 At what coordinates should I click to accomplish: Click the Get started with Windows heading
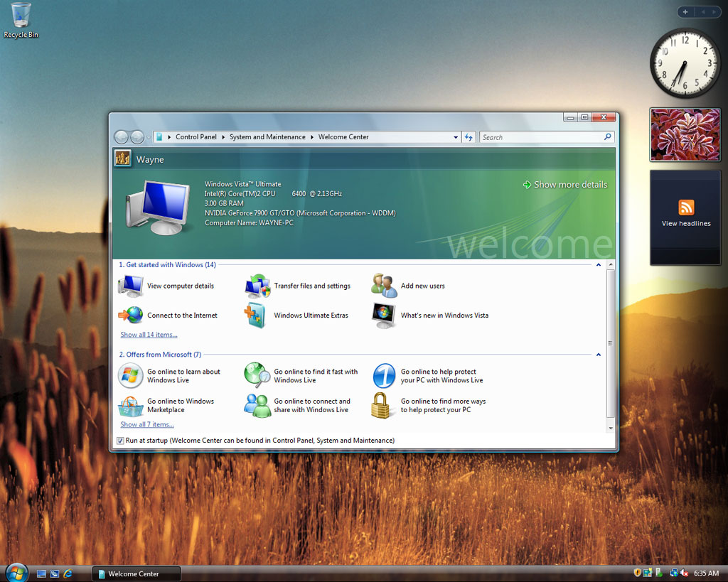point(167,264)
